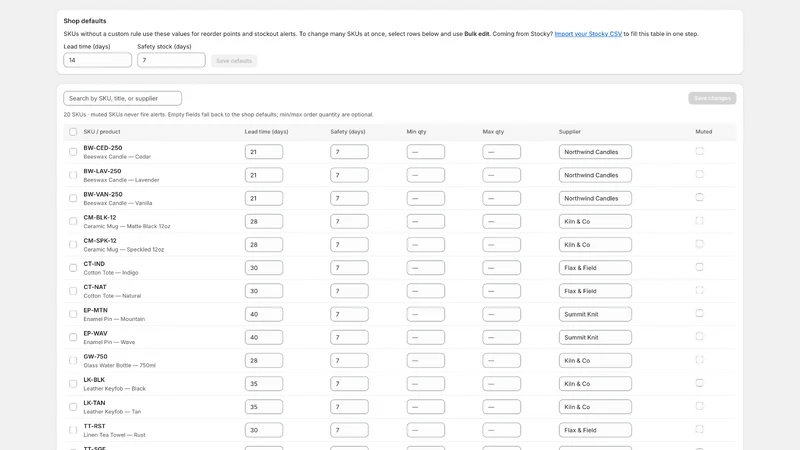Focus the shop default Lead time field

pos(97,60)
